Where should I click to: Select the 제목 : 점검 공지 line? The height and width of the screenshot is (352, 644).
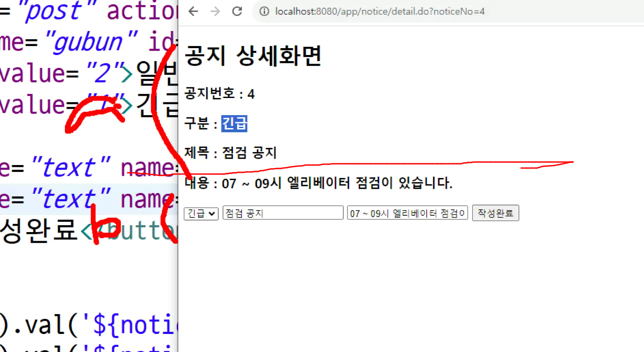(x=231, y=153)
